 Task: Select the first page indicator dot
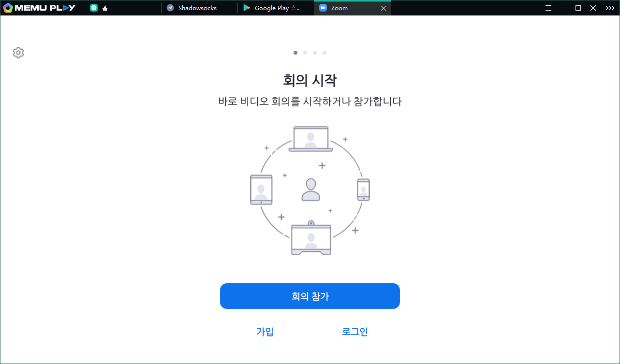coord(295,53)
